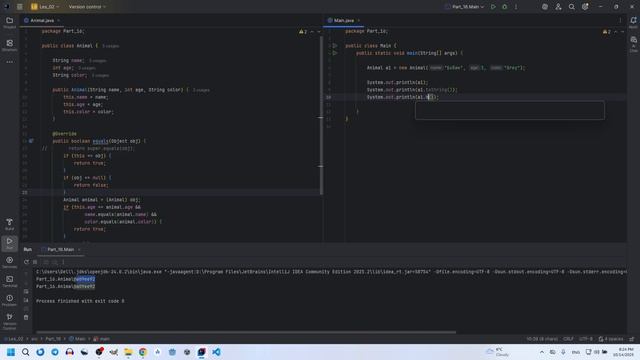Open Google Chrome from the taskbar
The image size is (640, 360).
pos(143,352)
